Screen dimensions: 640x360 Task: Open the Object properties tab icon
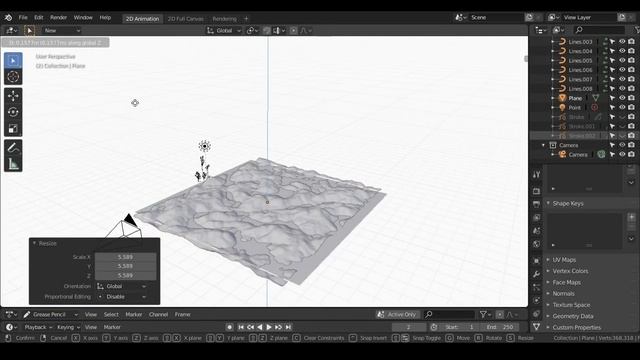click(536, 260)
